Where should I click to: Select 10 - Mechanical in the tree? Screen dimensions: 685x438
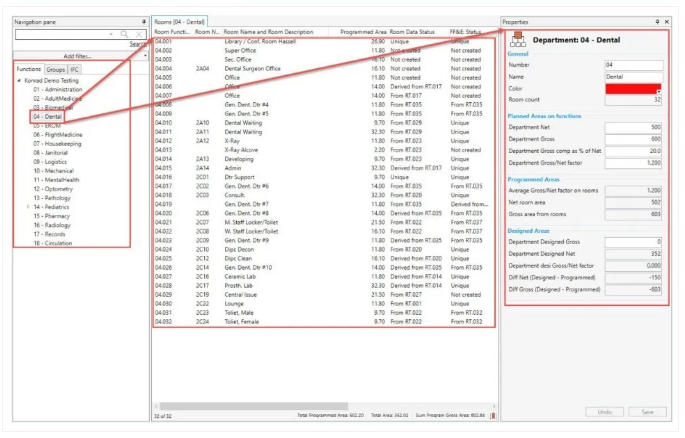(53, 171)
